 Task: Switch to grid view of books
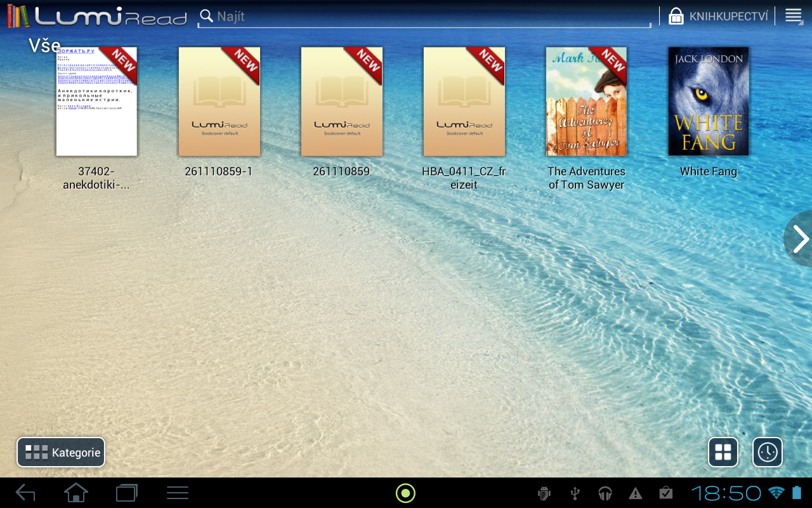(723, 452)
